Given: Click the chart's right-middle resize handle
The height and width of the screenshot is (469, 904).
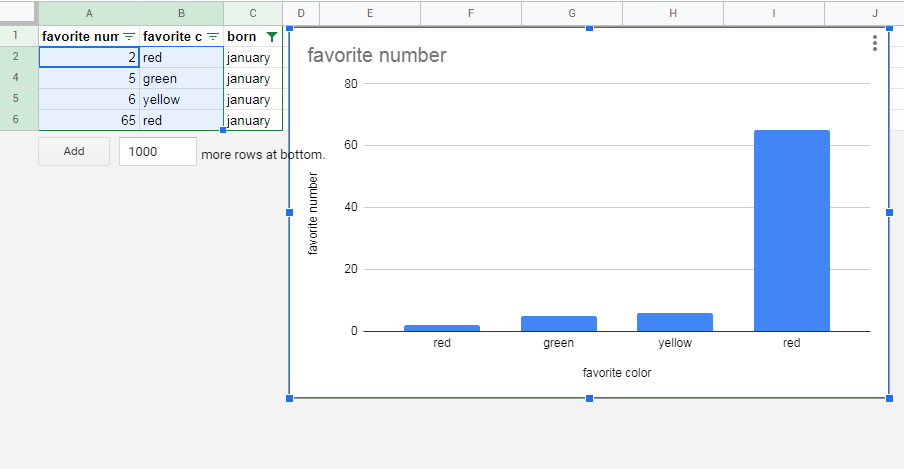Looking at the screenshot, I should [x=890, y=213].
